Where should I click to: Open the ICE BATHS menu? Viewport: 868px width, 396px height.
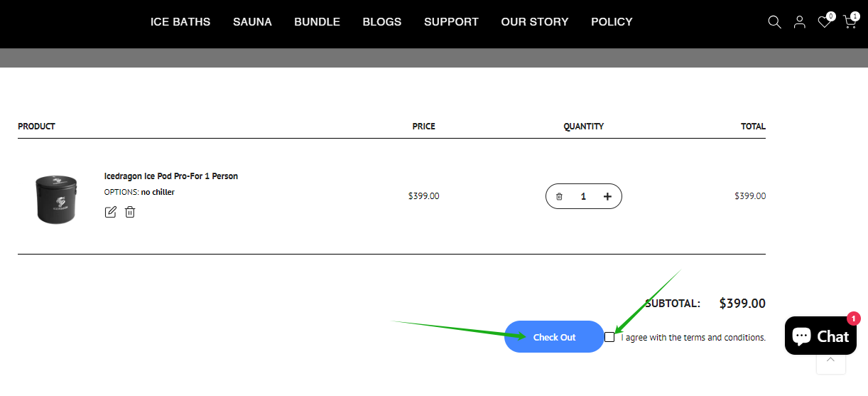pos(180,22)
